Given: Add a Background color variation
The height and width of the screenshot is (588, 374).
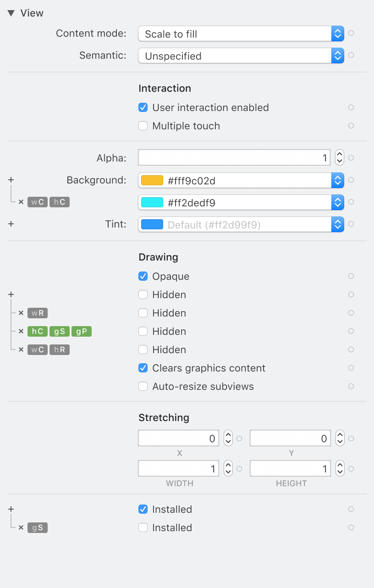Looking at the screenshot, I should pyautogui.click(x=11, y=180).
